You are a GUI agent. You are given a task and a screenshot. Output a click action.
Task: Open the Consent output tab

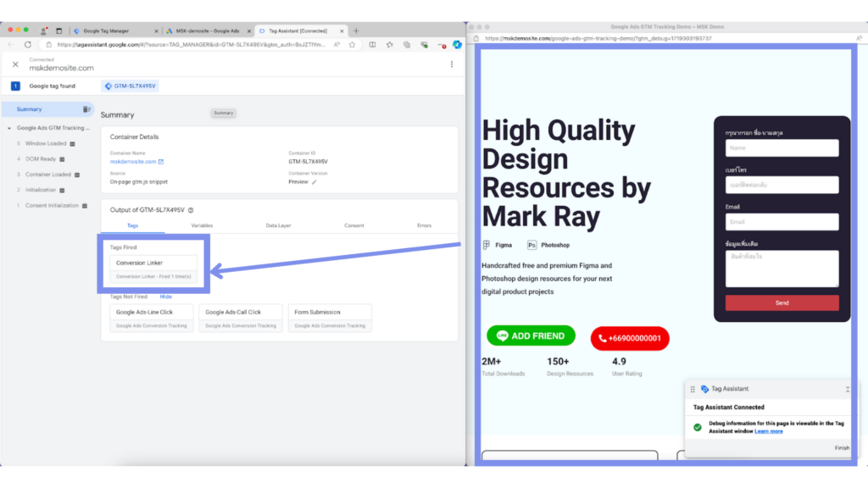(354, 225)
